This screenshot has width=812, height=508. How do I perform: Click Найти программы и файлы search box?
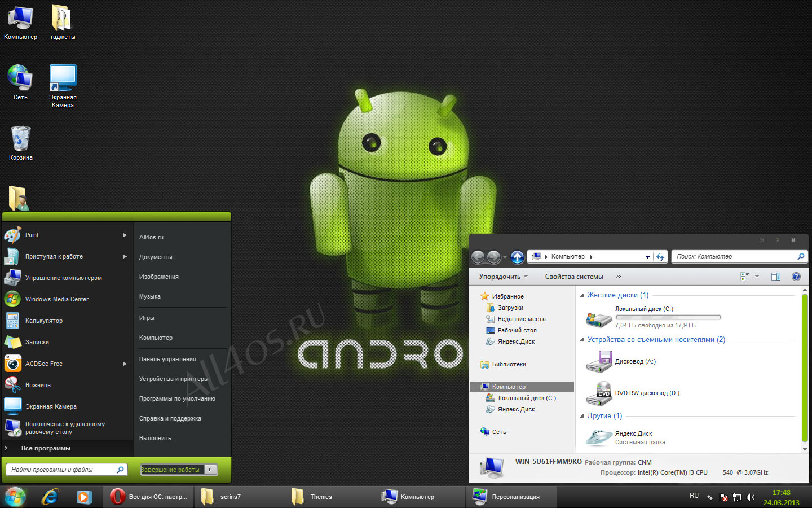tap(67, 470)
